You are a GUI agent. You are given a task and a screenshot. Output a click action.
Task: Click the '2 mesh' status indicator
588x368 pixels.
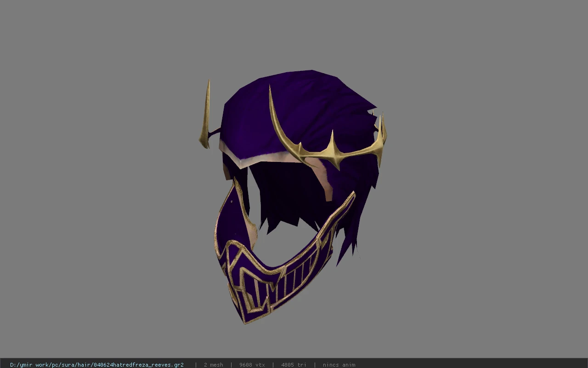[214, 365]
